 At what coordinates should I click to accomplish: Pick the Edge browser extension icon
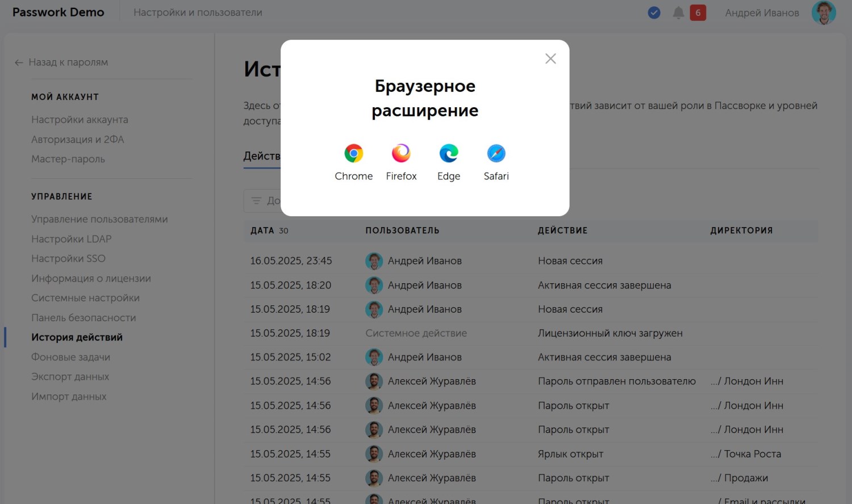tap(449, 153)
